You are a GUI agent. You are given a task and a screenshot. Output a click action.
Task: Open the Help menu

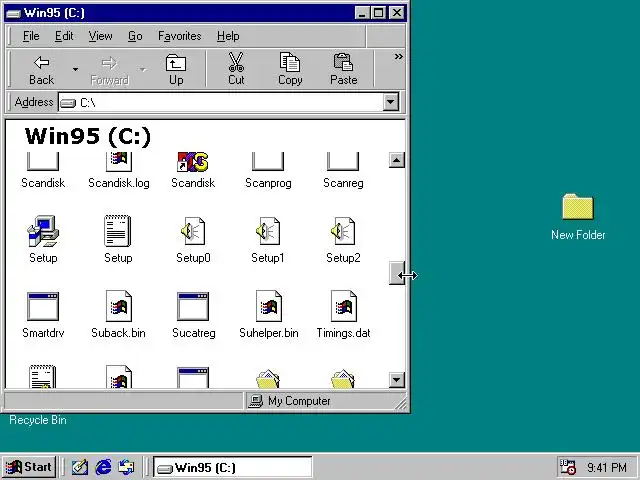coord(228,36)
